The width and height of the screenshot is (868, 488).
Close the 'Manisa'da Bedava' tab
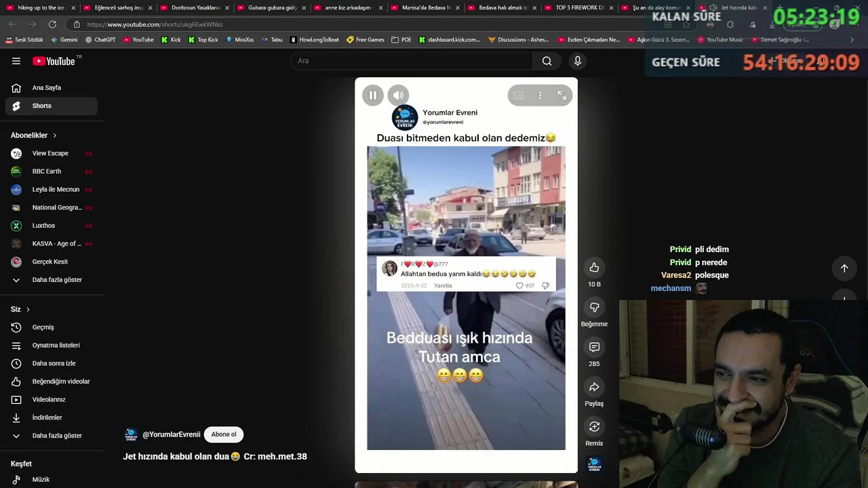[458, 7]
